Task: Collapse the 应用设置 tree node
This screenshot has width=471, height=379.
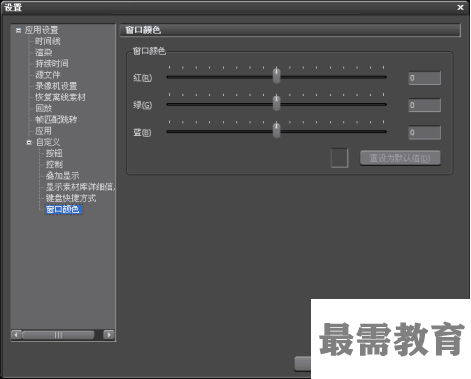Action: tap(18, 30)
